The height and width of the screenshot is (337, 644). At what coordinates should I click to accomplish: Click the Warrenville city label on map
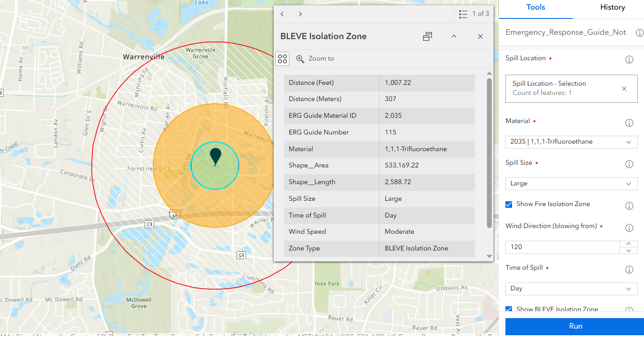click(x=144, y=57)
